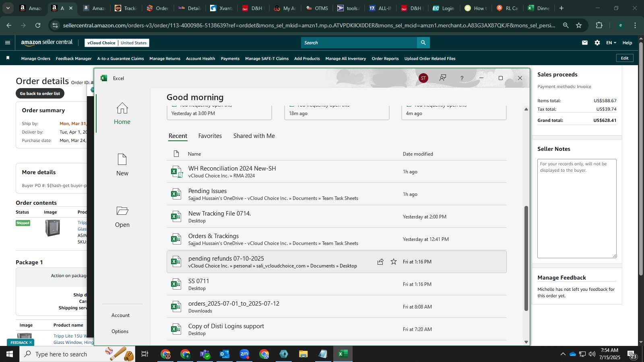Click the Amazon search magnifier button
The image size is (644, 362).
(x=423, y=43)
